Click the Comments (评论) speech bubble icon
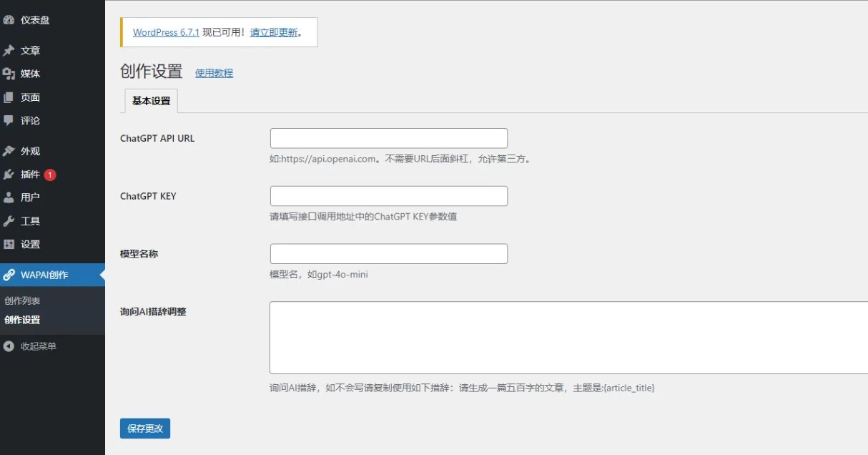This screenshot has height=455, width=868. click(x=9, y=120)
